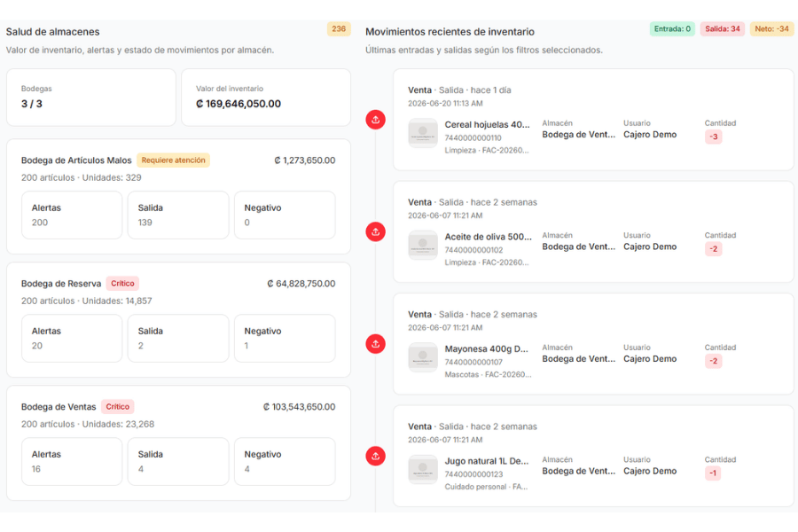Click barcode 7440000000107
The height and width of the screenshot is (532, 798).
473,362
